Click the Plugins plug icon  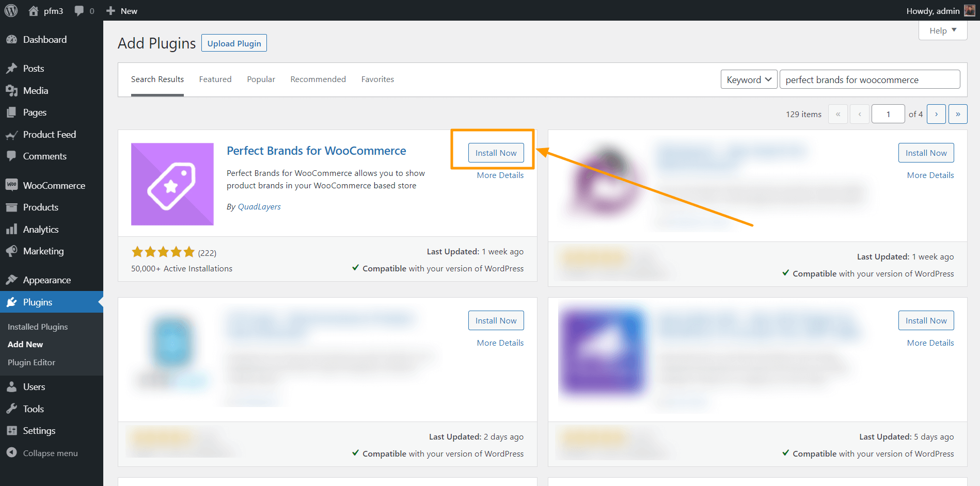click(x=11, y=302)
